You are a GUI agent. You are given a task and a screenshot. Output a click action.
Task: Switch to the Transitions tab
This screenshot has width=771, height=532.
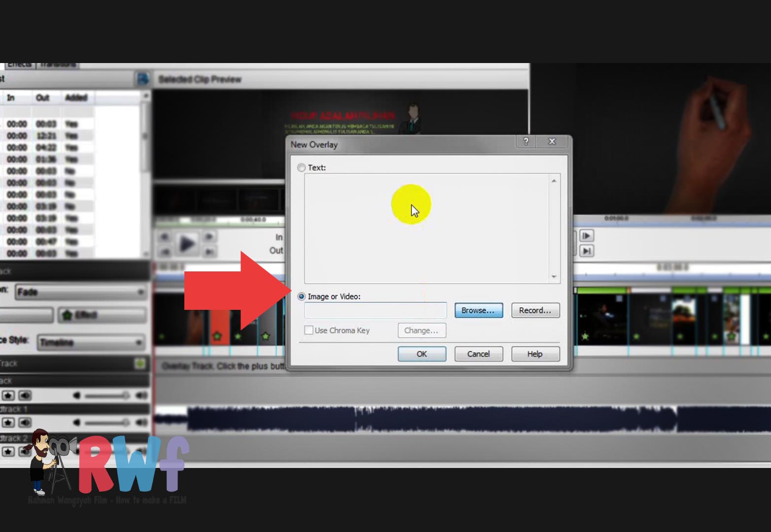tap(59, 64)
